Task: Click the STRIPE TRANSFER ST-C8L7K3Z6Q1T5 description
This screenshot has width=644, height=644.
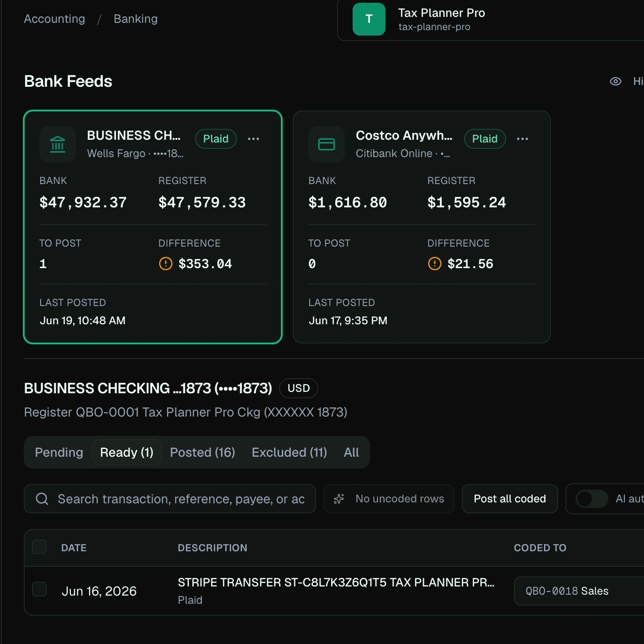Action: tap(336, 582)
